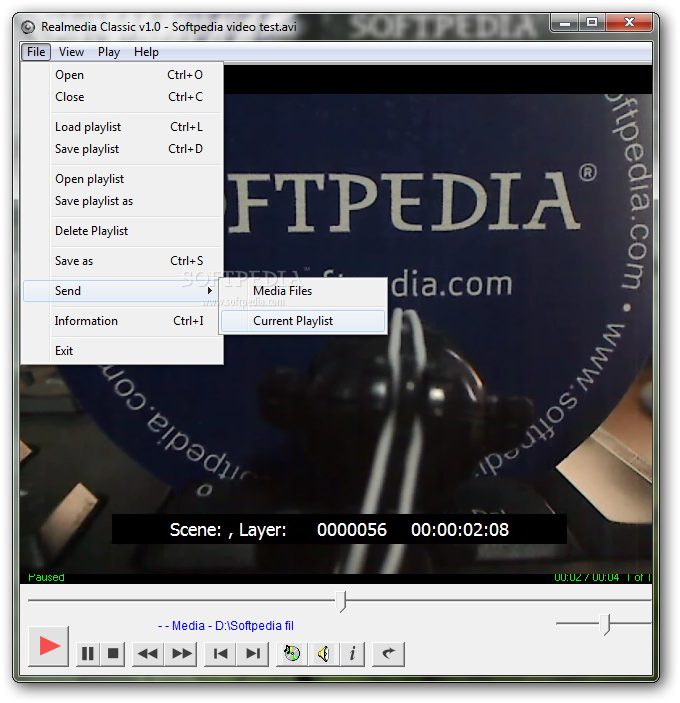Click the Realmedia Classic title bar icon
Viewport: 680px width, 703px height.
click(28, 27)
